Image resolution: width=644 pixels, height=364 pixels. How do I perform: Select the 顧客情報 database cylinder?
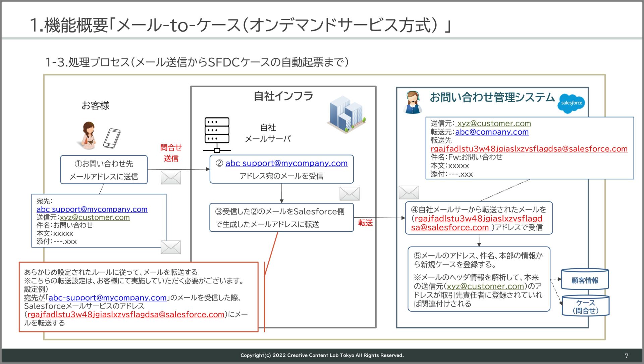pyautogui.click(x=585, y=279)
